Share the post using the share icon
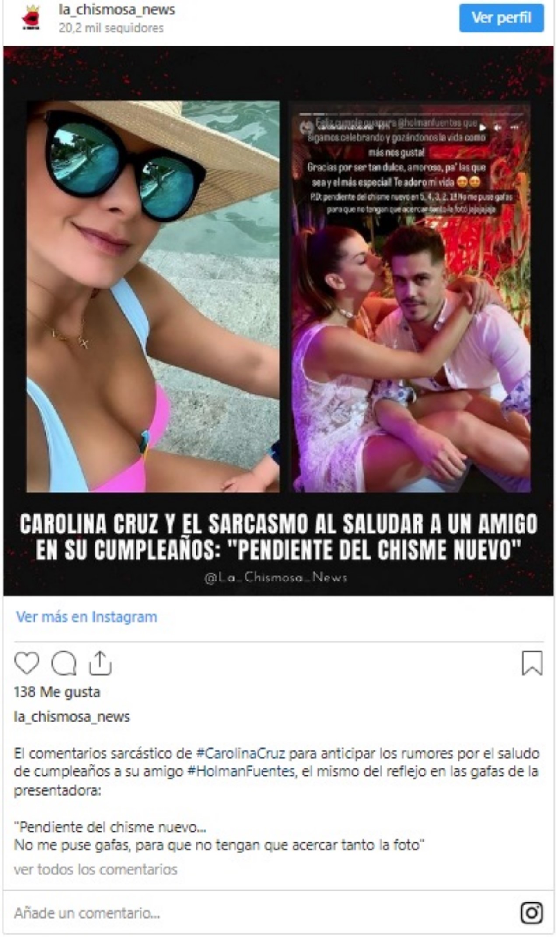The height and width of the screenshot is (937, 560). coord(100,663)
